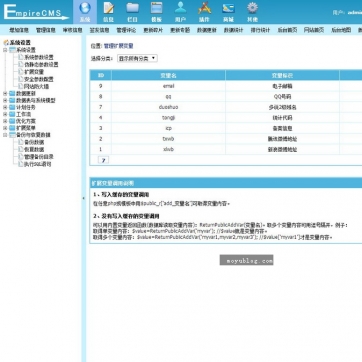This screenshot has height=362, width=362.
Task: Collapse the 系统设置 tree branch
Action: point(5,50)
